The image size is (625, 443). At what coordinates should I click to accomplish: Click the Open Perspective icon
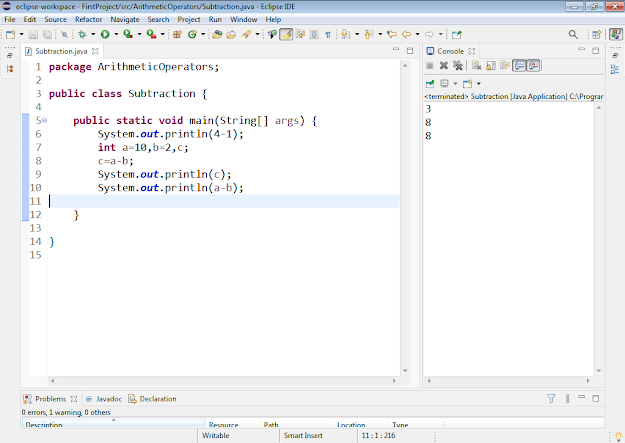[596, 35]
